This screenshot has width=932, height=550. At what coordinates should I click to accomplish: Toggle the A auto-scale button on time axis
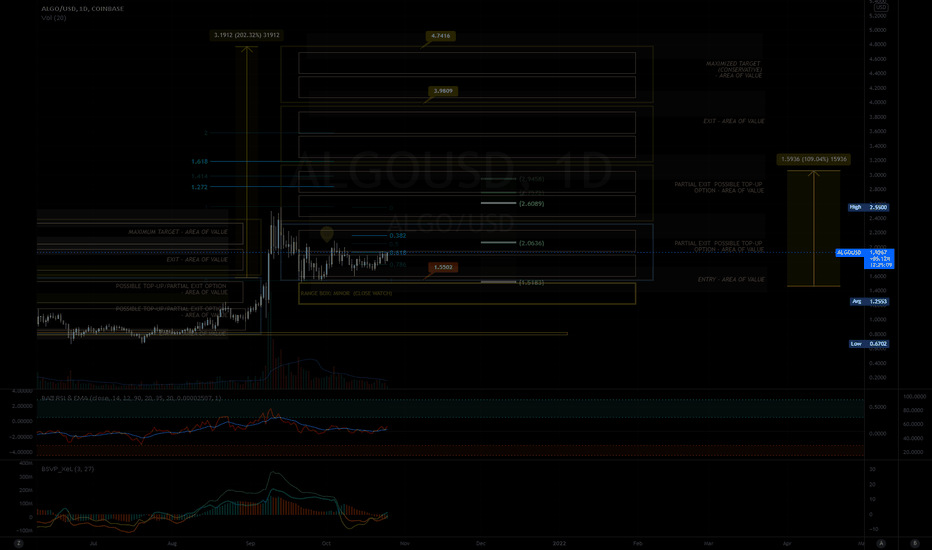881,543
